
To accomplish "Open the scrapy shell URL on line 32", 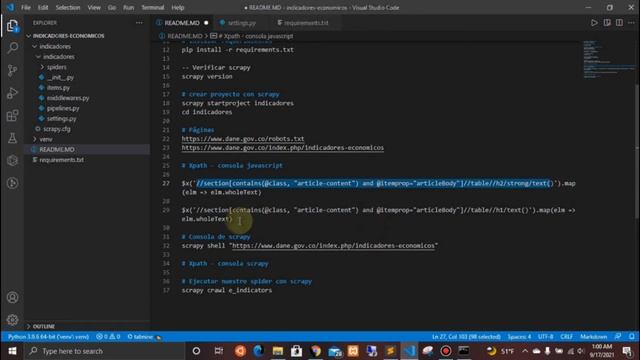I will coord(333,246).
